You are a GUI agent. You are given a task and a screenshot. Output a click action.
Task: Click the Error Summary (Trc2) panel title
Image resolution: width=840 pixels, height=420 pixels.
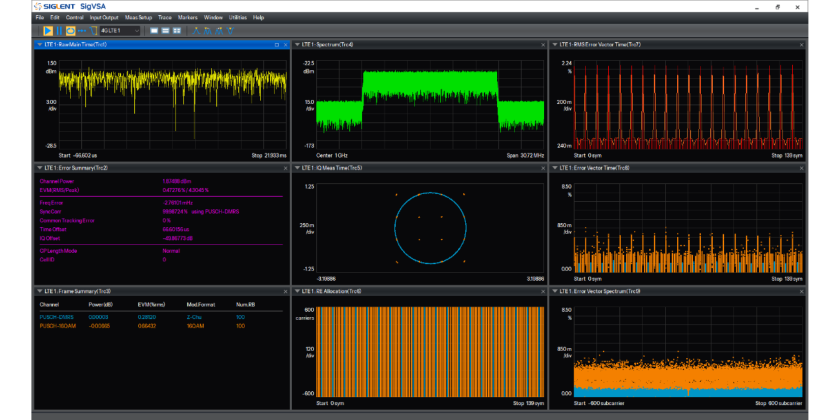click(x=76, y=168)
